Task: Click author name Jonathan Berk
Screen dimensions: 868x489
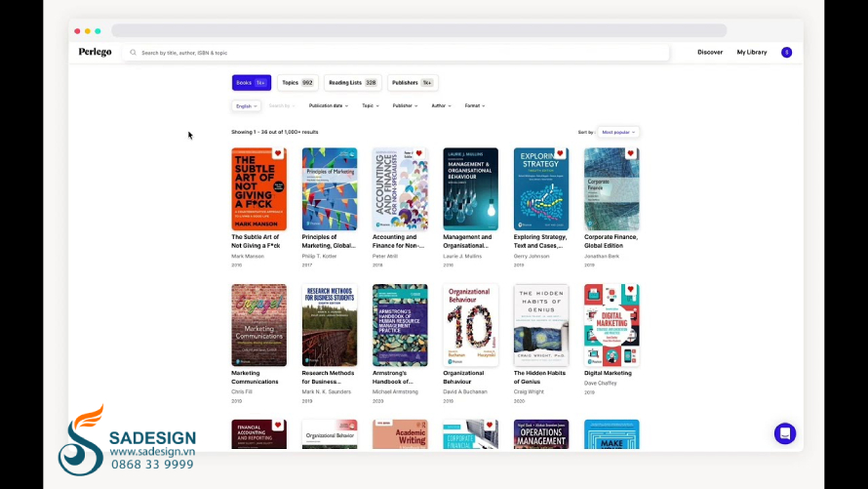Action: [x=602, y=257]
